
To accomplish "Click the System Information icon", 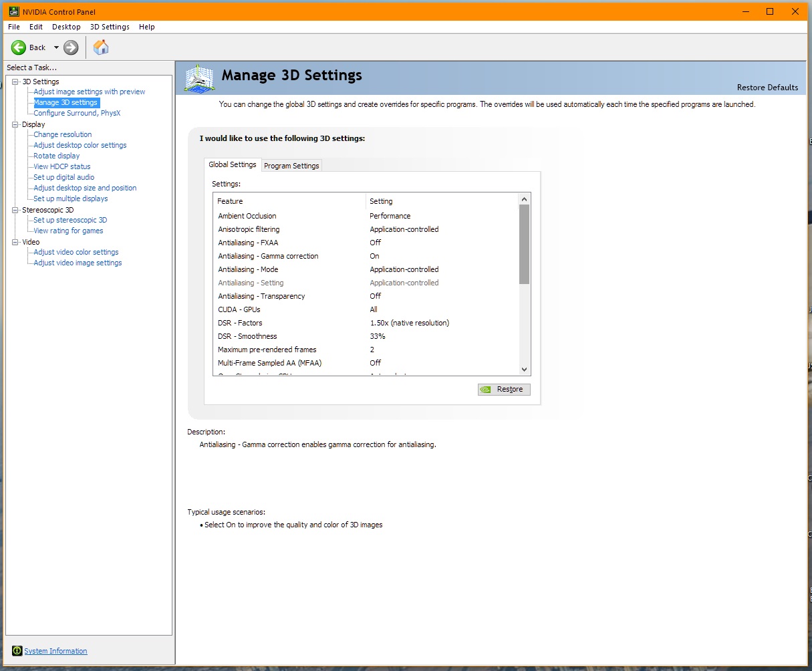I will (x=17, y=651).
